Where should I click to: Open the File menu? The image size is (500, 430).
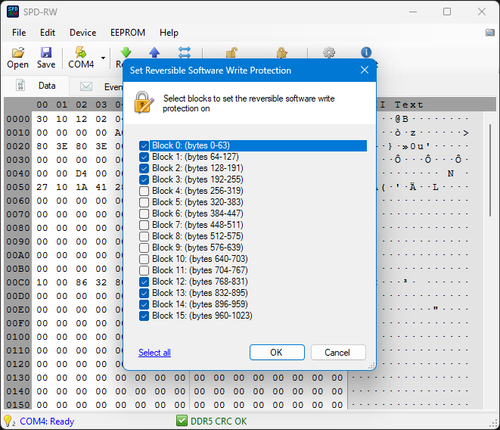(19, 33)
